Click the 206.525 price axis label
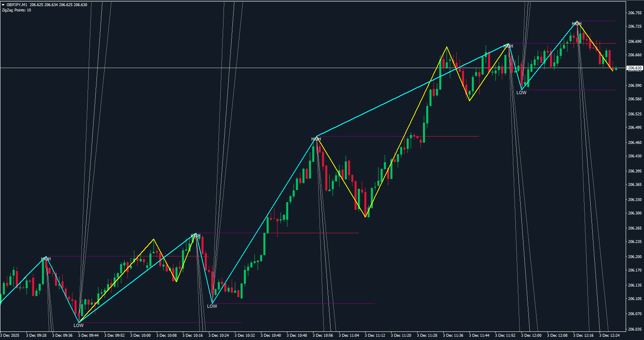This screenshot has width=644, height=340. 635,114
